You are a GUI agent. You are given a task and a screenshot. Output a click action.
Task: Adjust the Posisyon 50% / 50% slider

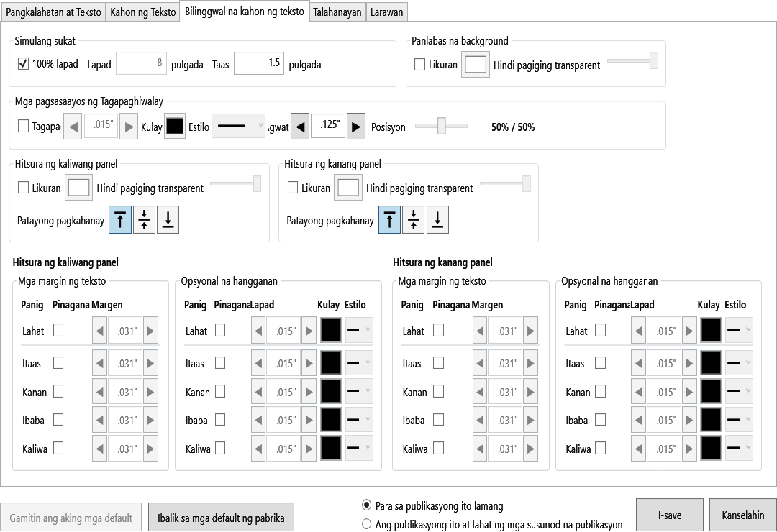(x=441, y=126)
